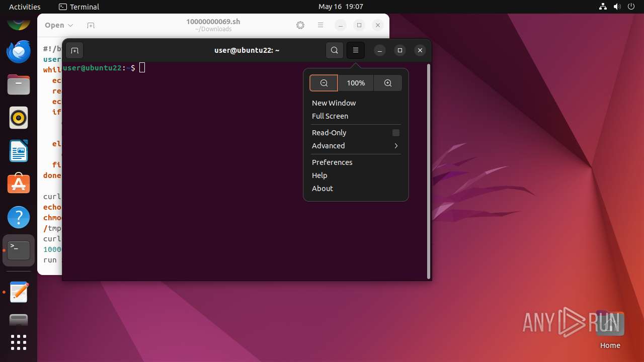644x362 pixels.
Task: Launch Rhythmbox from the dock
Action: 19,118
